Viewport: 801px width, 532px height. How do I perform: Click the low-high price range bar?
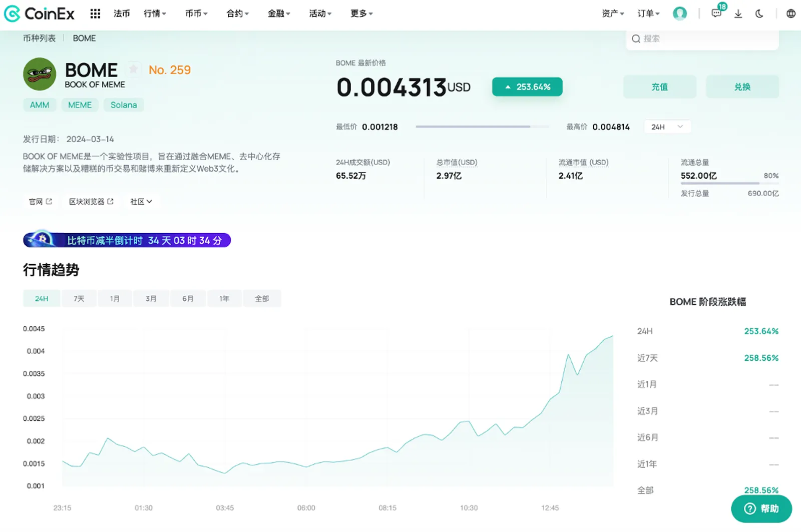[482, 127]
